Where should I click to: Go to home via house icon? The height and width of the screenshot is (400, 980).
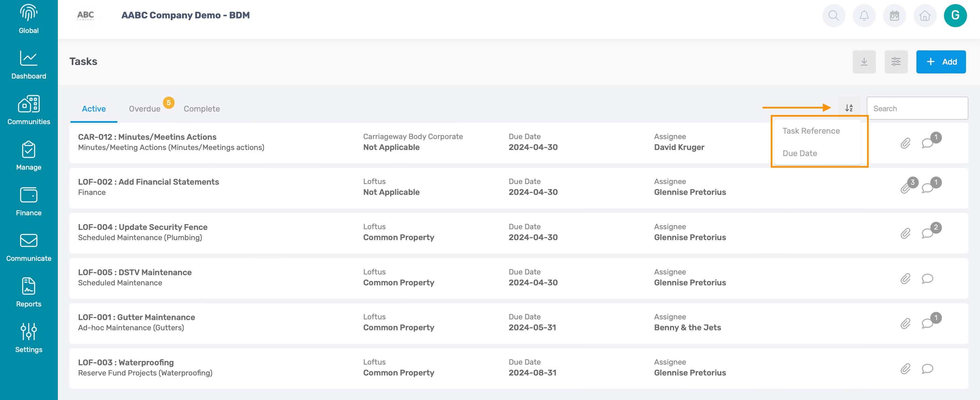point(925,16)
